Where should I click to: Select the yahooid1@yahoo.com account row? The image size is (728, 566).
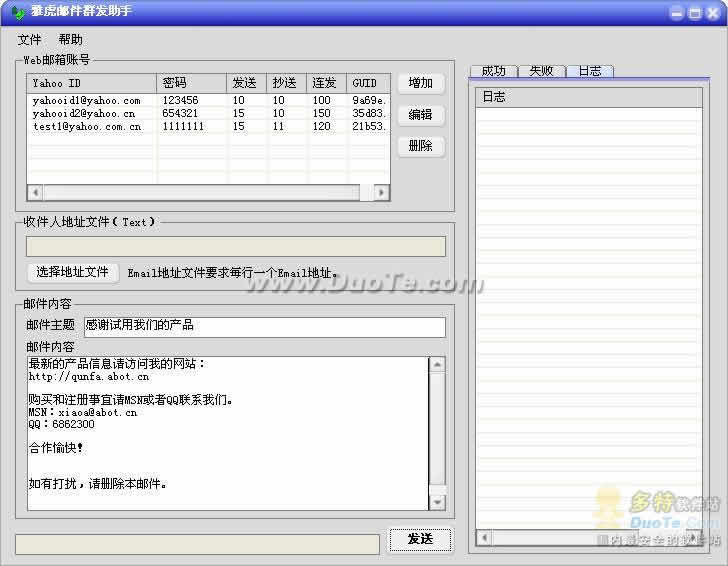tap(208, 100)
